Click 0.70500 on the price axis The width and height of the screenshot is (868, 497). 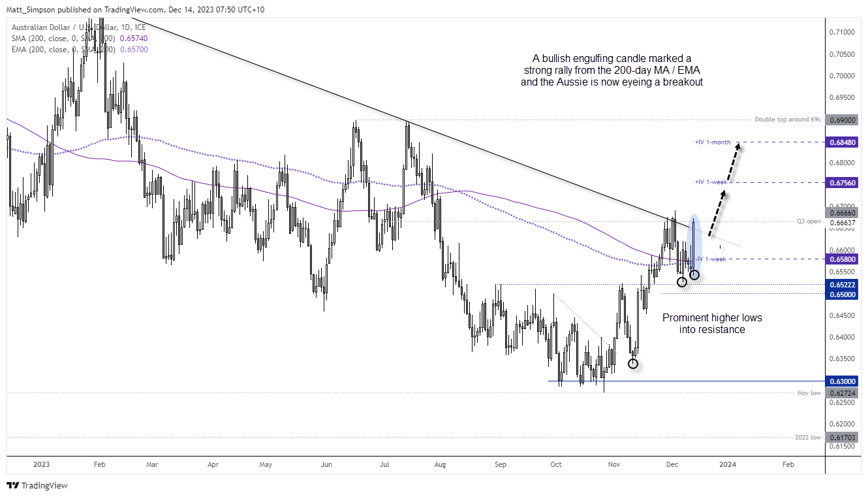[841, 54]
